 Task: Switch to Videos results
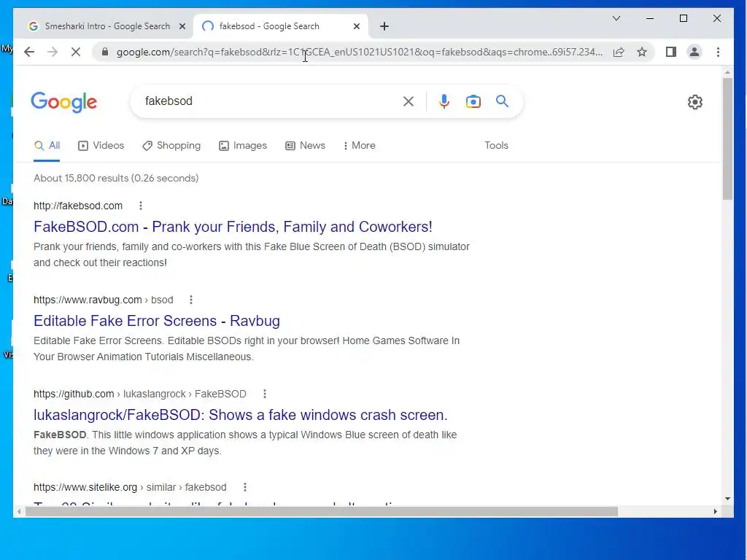[101, 145]
